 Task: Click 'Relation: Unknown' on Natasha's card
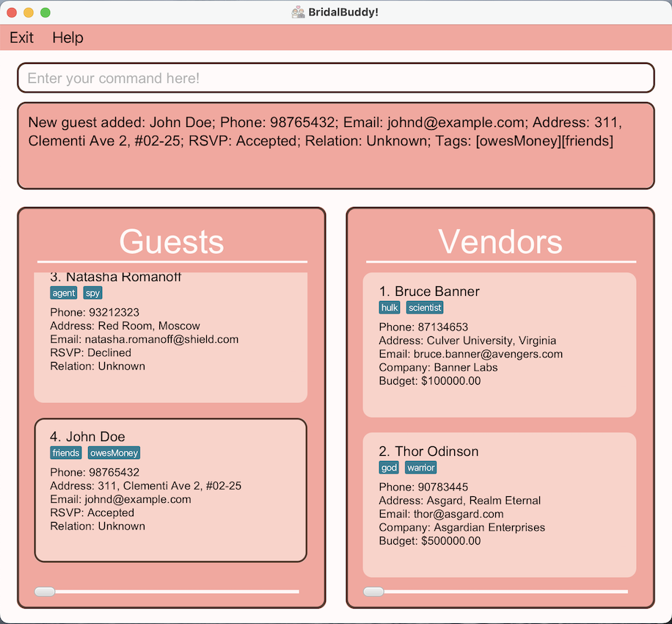98,366
